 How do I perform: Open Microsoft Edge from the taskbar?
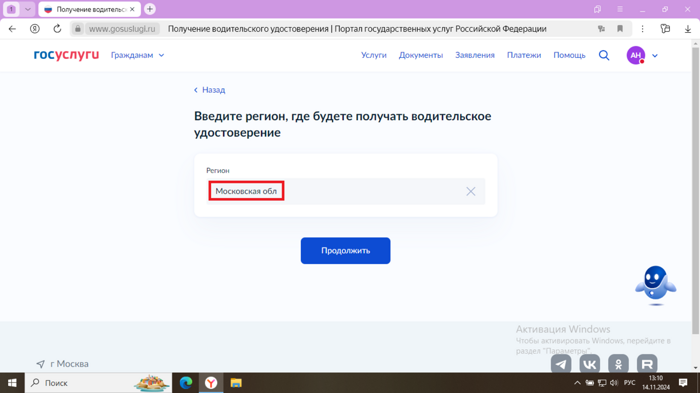pyautogui.click(x=186, y=383)
